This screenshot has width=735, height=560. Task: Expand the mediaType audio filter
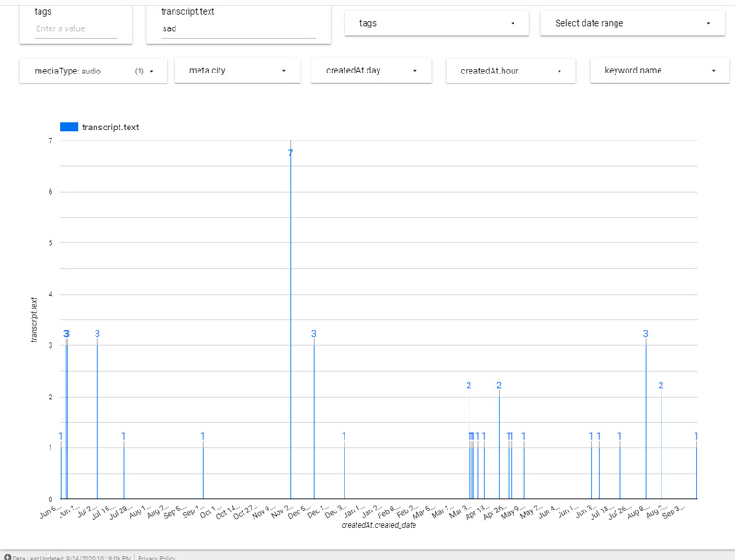94,71
